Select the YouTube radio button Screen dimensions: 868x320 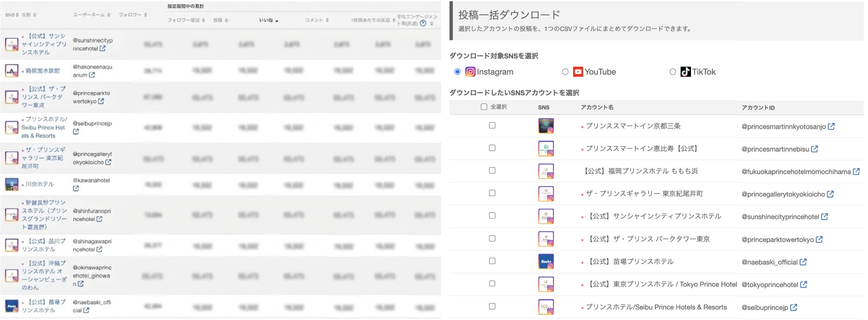(565, 72)
